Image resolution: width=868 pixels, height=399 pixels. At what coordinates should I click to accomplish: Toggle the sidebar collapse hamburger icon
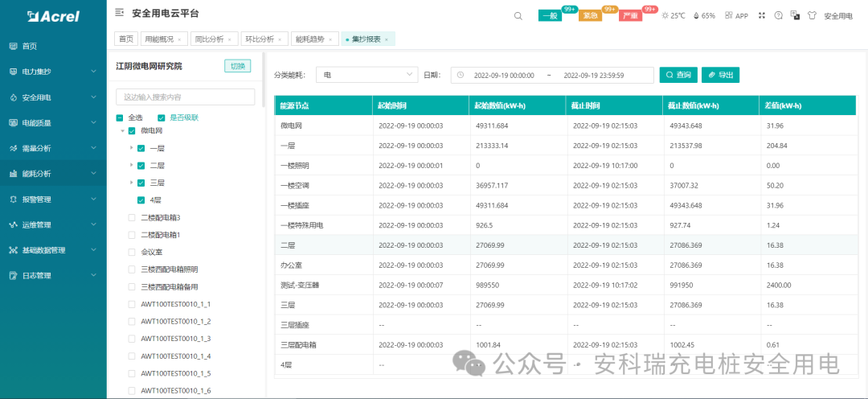coord(119,12)
